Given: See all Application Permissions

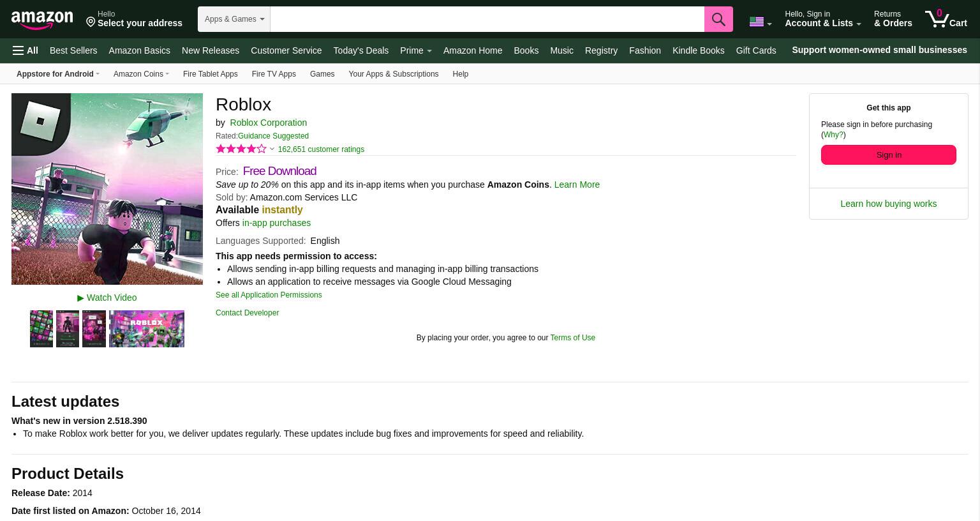Looking at the screenshot, I should tap(269, 295).
